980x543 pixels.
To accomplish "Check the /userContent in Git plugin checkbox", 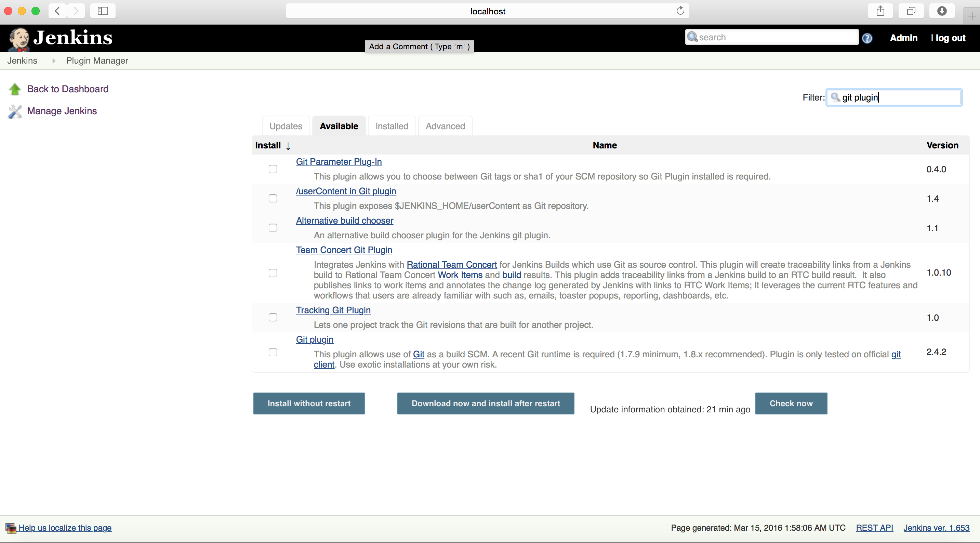I will (273, 198).
